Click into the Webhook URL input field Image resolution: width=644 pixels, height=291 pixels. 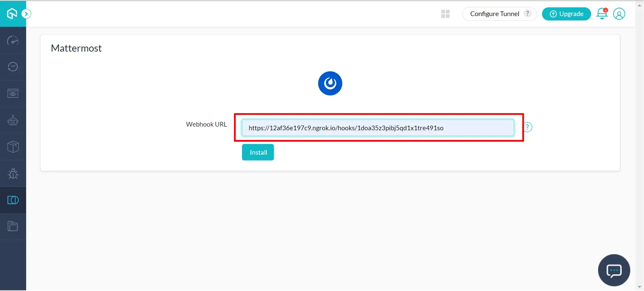point(377,128)
